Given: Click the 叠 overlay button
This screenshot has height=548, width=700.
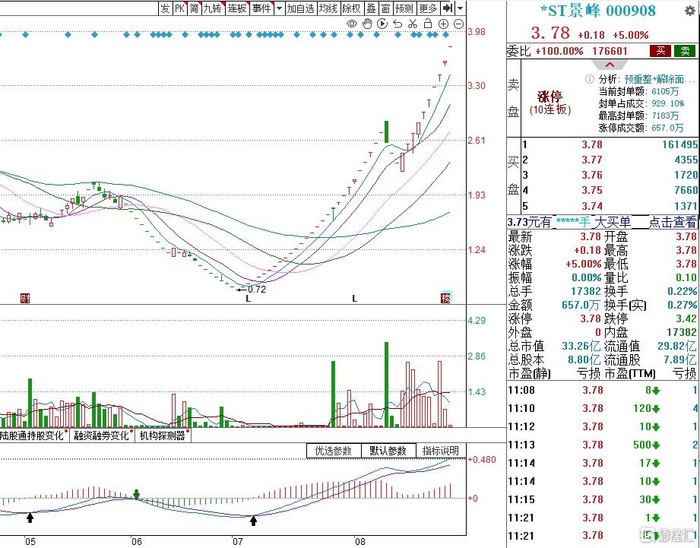Looking at the screenshot, I should 371,8.
